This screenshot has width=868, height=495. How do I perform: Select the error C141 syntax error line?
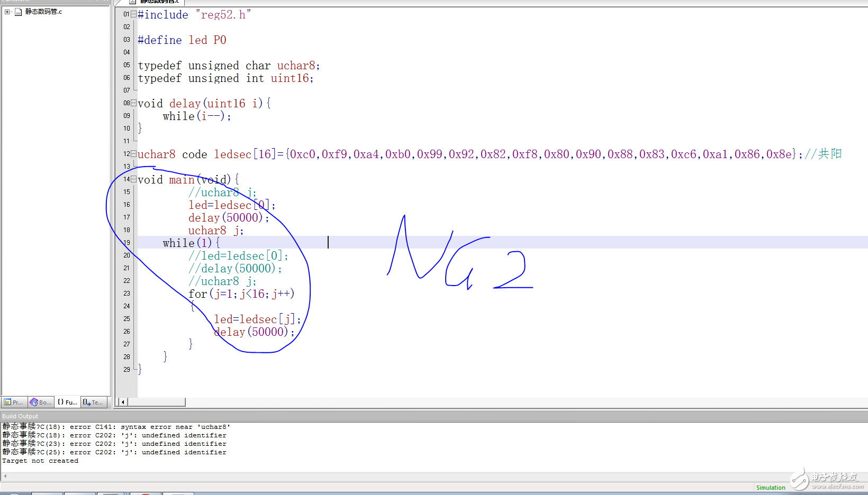(x=116, y=427)
